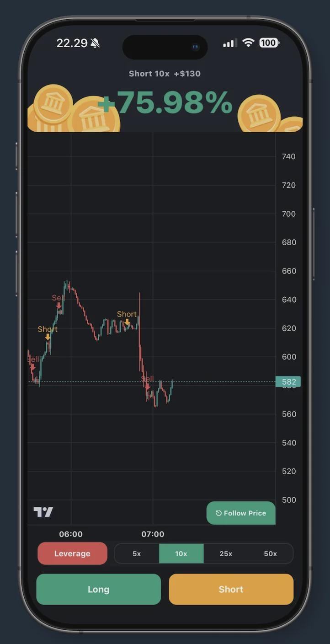Click the Sell marker arrow near 582
330x644 pixels.
(148, 386)
